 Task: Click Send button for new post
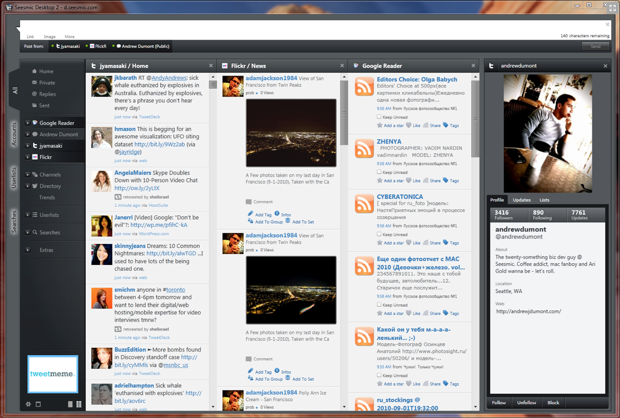coord(595,46)
